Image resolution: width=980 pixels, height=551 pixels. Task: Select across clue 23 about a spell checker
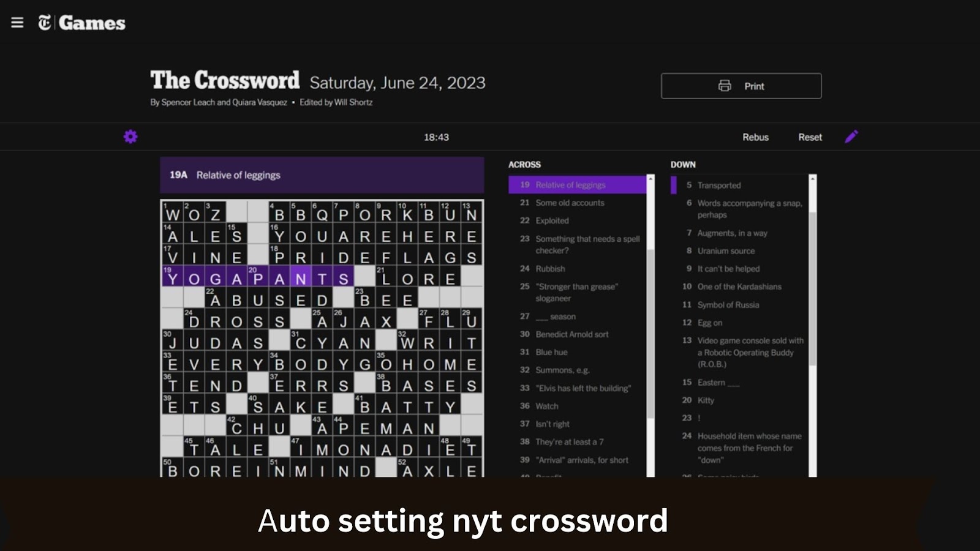tap(577, 244)
